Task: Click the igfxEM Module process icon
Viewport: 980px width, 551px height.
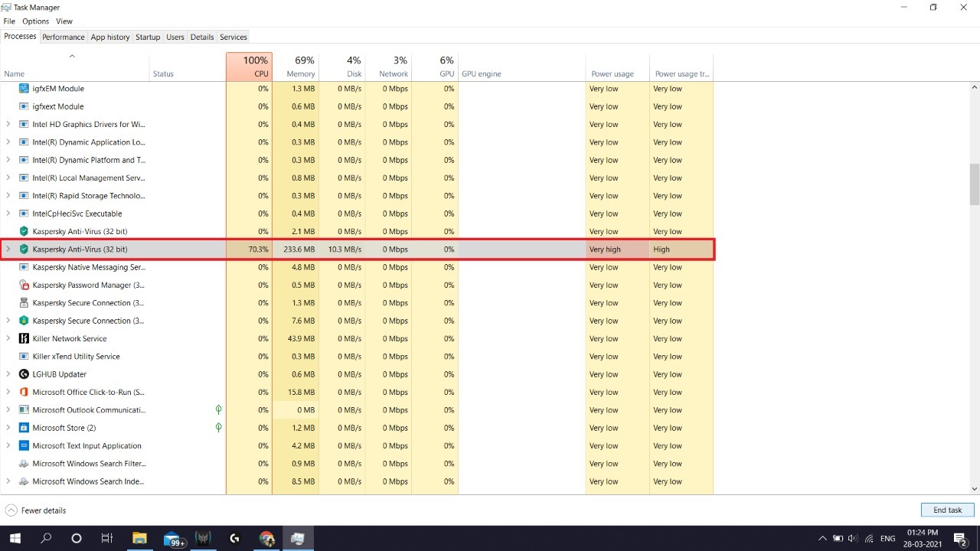Action: pos(24,89)
